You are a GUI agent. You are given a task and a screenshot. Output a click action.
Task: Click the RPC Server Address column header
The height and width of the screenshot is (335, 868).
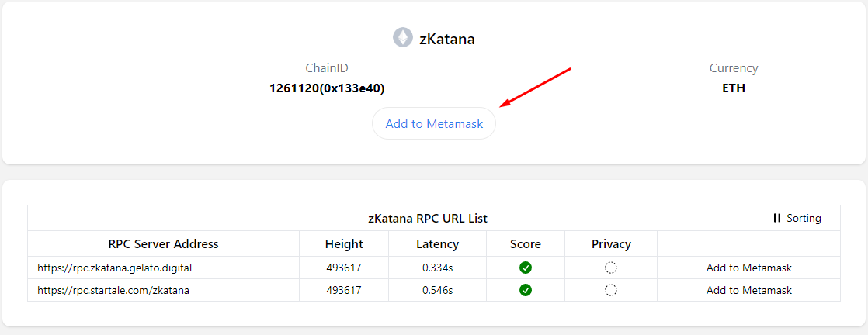[164, 243]
